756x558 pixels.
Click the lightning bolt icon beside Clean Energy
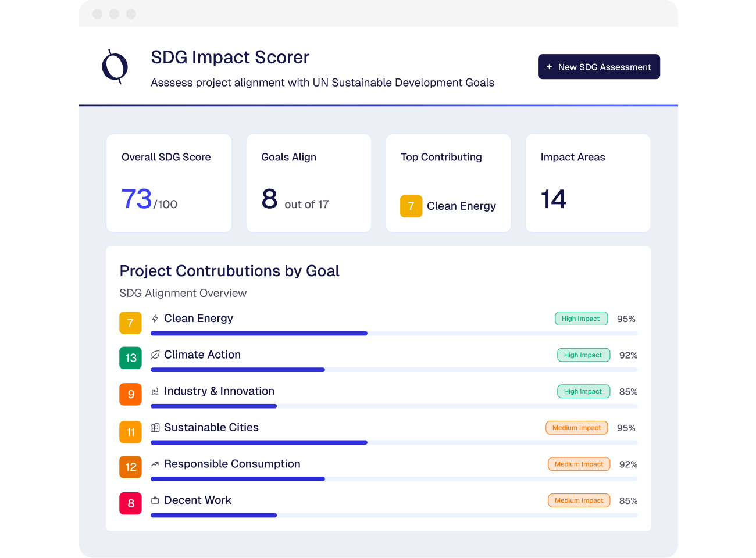tap(155, 319)
